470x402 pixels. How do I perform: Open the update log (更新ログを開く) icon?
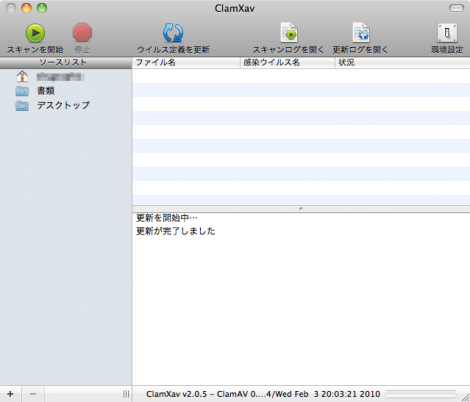point(361,32)
